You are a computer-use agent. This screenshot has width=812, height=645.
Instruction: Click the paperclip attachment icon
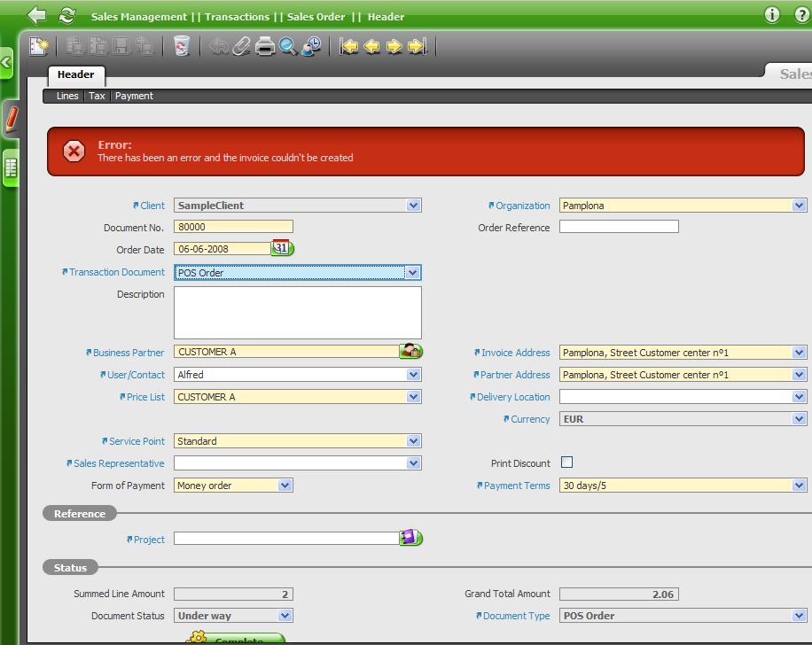tap(241, 46)
